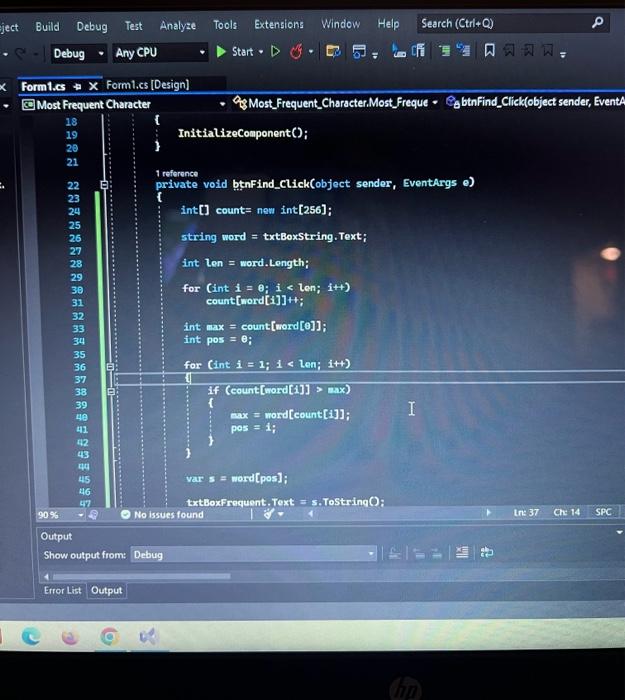Open the Debug solution configuration dropdown
Screen dimensions: 625x700
click(79, 54)
